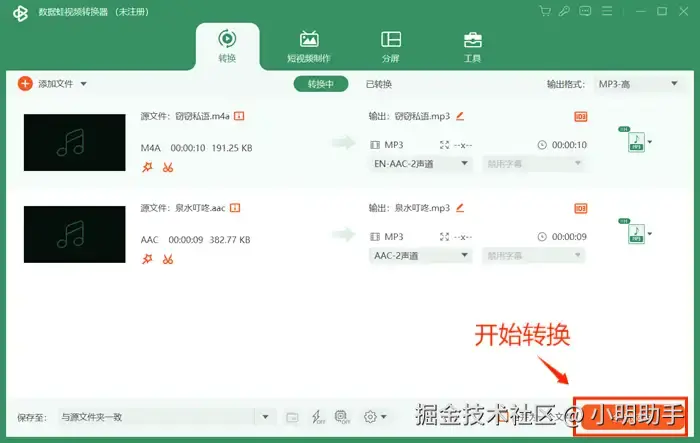Image resolution: width=700 pixels, height=443 pixels.
Task: Click the output name 窃窃私语.mp3
Action: tap(422, 116)
